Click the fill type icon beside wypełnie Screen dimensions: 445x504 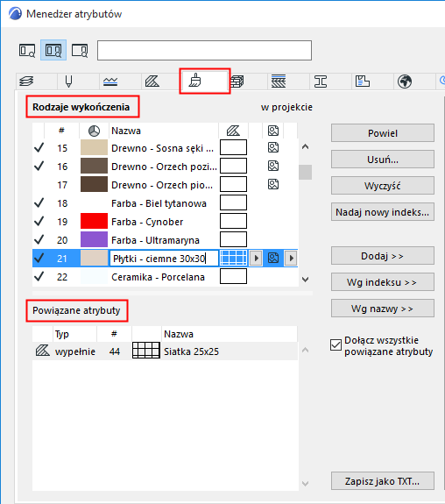tap(42, 351)
